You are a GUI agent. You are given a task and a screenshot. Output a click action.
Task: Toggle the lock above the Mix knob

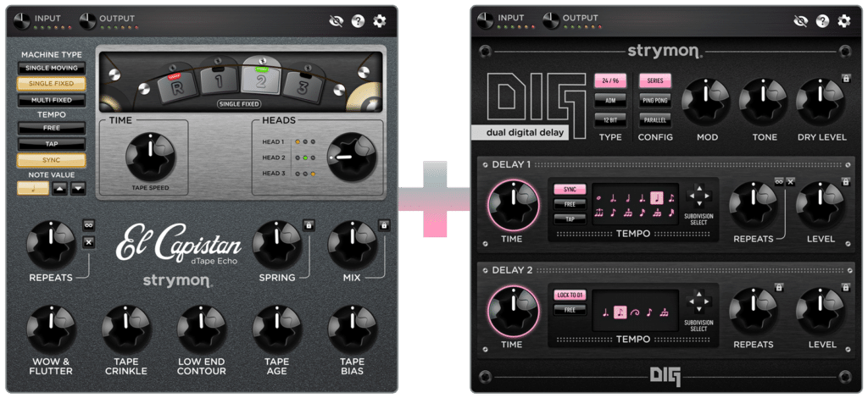coord(384,225)
